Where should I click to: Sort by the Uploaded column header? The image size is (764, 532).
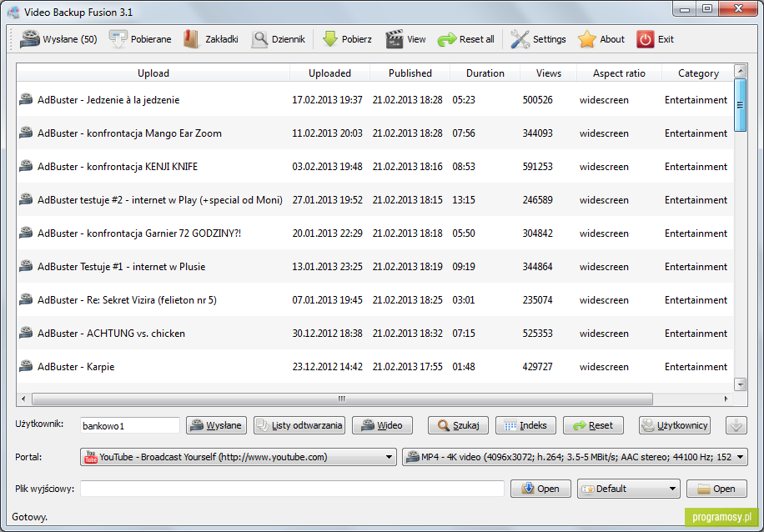coord(329,73)
